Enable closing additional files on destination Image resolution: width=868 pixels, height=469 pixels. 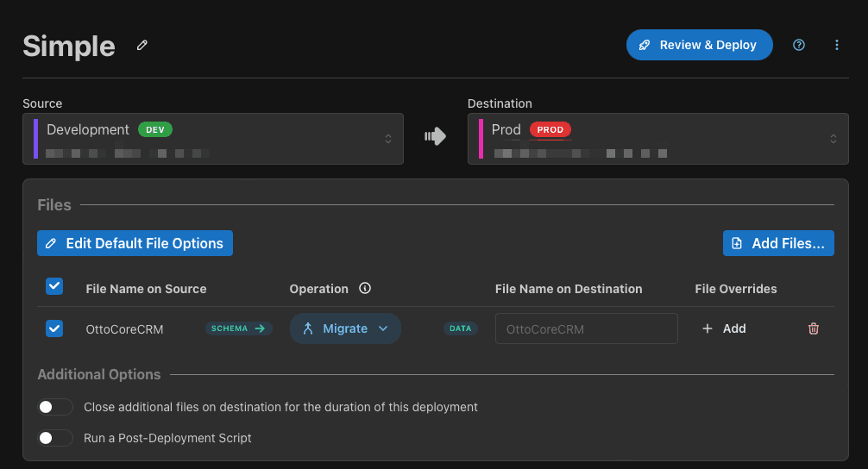55,407
